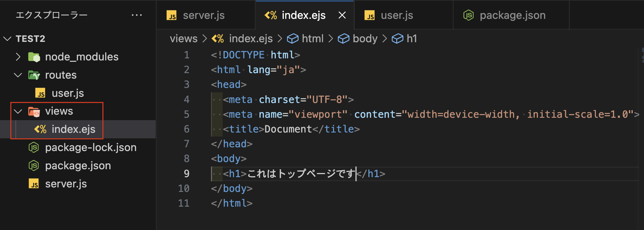Collapse the TEST2 root folder chevron
This screenshot has width=644, height=230.
coord(7,38)
